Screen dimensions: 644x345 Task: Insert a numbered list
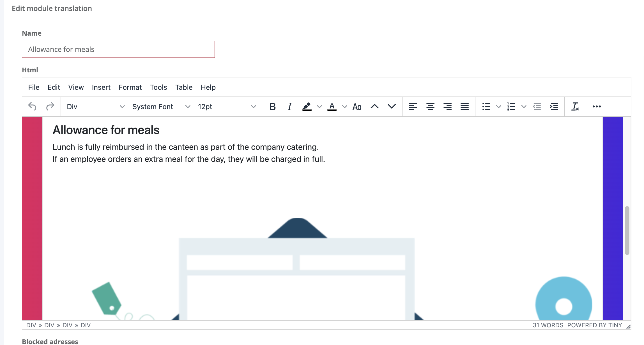coord(511,107)
